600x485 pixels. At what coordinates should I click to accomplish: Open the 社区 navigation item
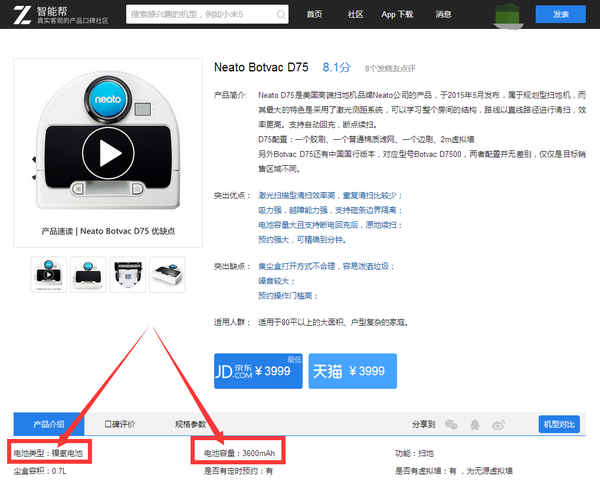click(355, 15)
